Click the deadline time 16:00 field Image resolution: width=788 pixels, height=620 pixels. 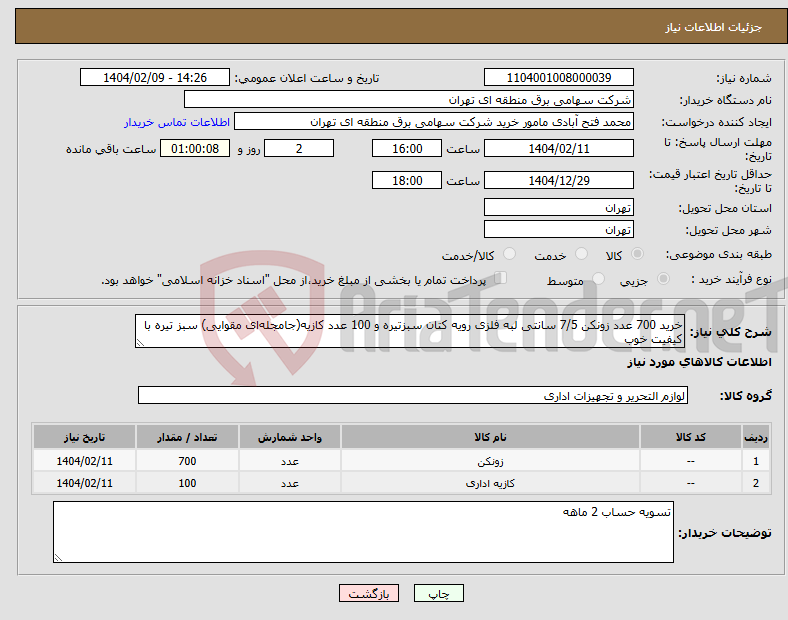407,148
